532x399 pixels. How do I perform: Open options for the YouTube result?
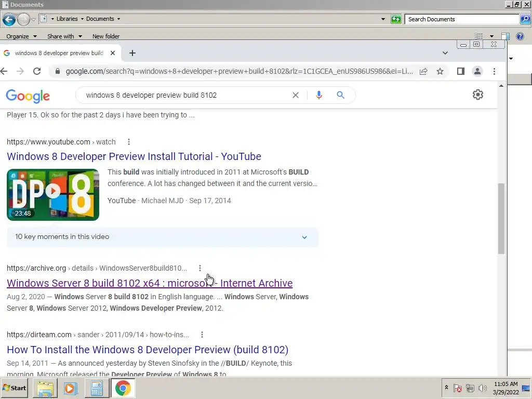point(129,142)
